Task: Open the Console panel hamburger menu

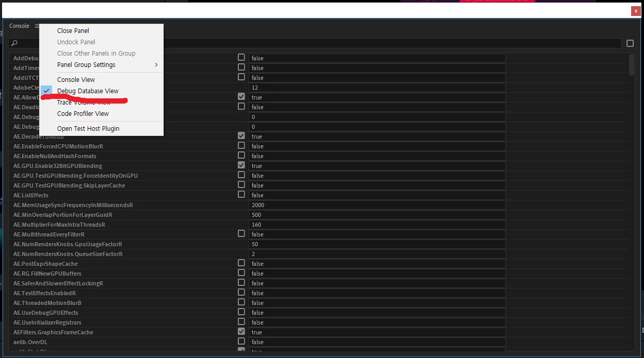Action: pos(37,26)
